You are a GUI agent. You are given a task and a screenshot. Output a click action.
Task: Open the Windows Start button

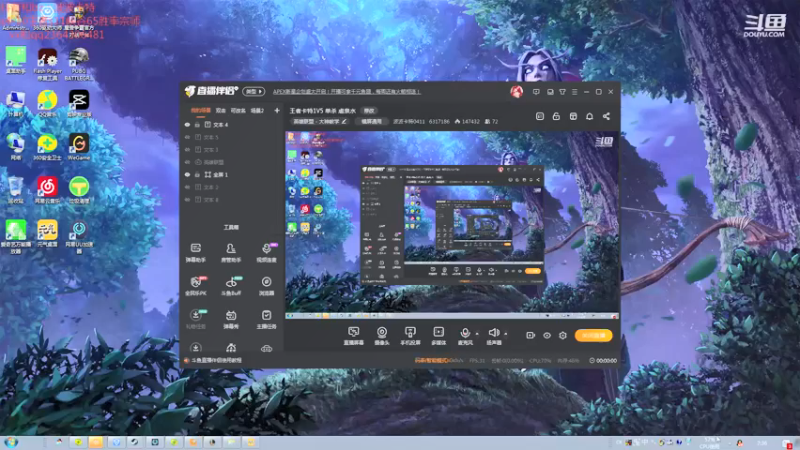pos(11,442)
